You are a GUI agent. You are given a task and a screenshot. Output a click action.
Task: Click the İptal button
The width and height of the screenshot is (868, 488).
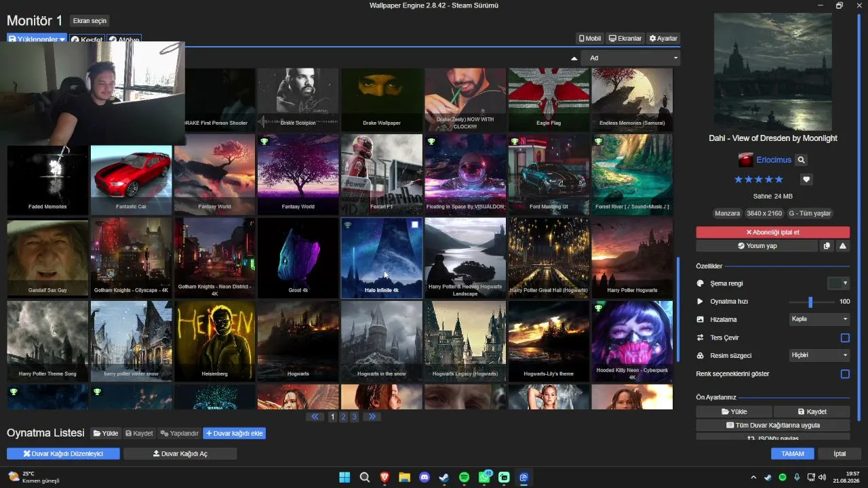point(840,453)
